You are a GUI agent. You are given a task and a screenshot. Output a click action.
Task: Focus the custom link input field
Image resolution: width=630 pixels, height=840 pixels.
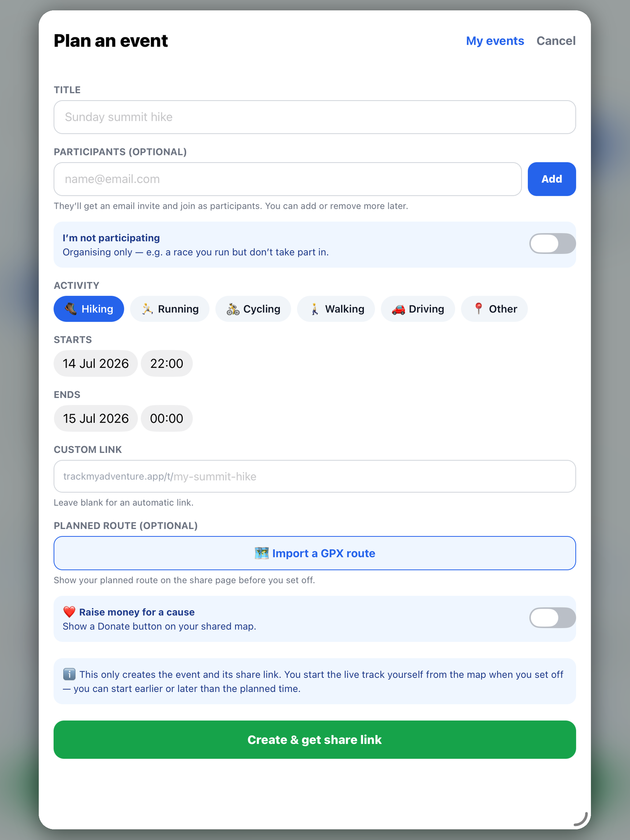[314, 476]
